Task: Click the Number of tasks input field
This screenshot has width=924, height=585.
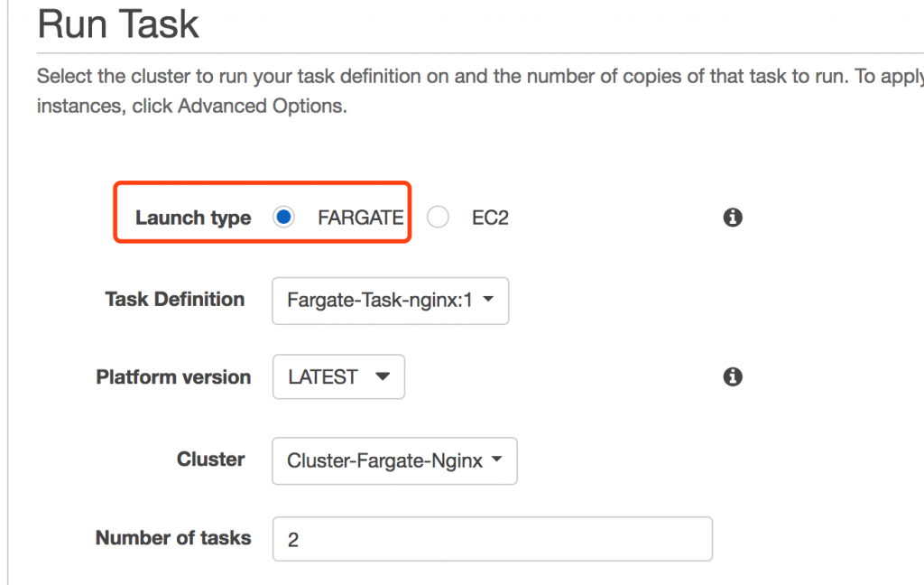Action: pos(492,539)
